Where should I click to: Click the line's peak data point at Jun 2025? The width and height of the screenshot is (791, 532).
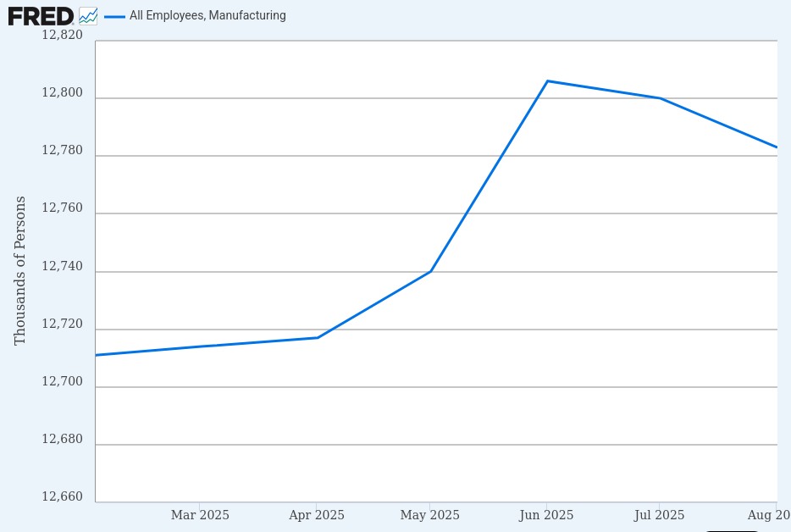coord(547,80)
